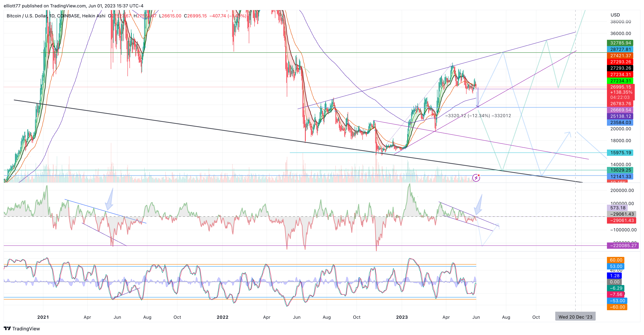Click the 2021 year label on time axis
This screenshot has height=335, width=644.
click(43, 317)
